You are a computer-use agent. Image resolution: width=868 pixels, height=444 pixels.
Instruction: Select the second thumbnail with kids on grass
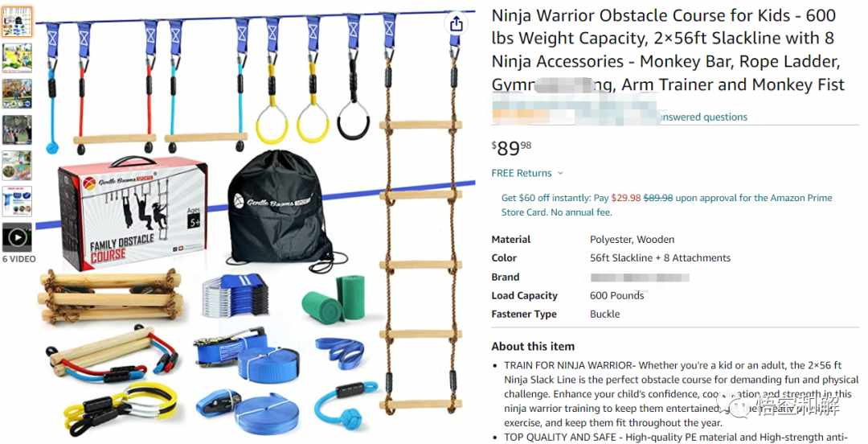point(17,58)
